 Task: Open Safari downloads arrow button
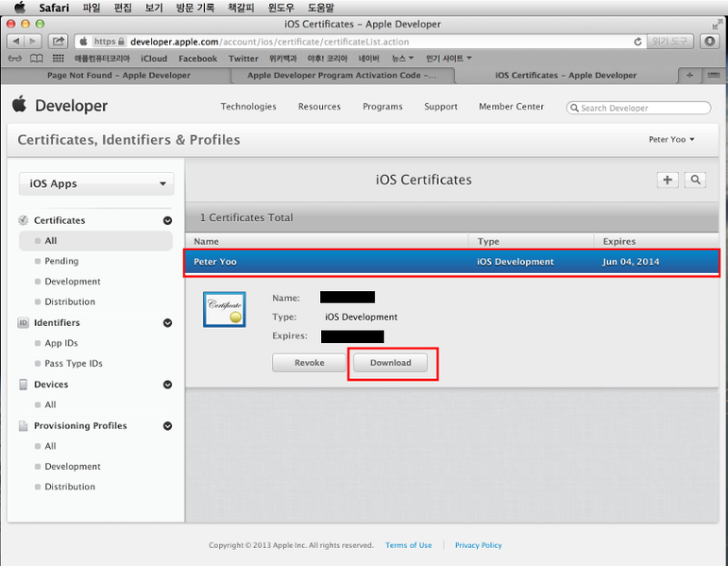(x=710, y=42)
